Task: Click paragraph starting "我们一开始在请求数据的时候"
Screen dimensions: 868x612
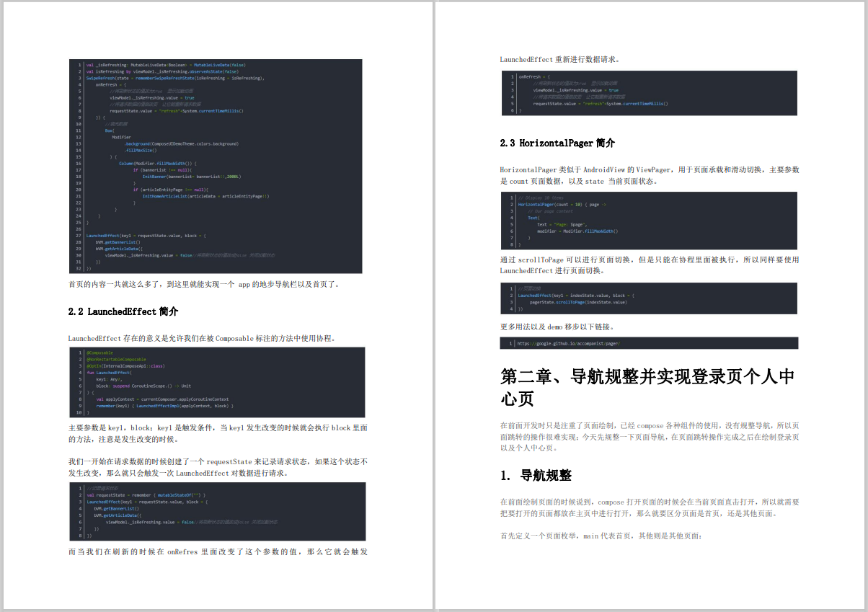Action: [218, 467]
